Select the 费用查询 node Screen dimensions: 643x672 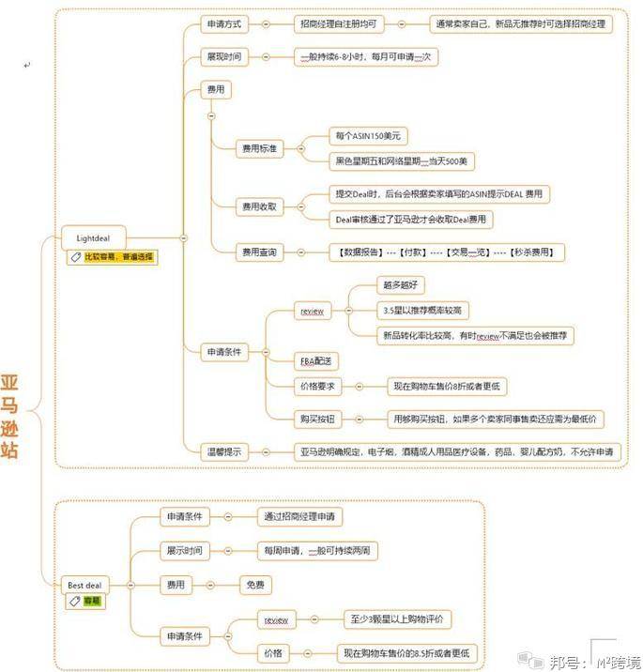[x=259, y=252]
